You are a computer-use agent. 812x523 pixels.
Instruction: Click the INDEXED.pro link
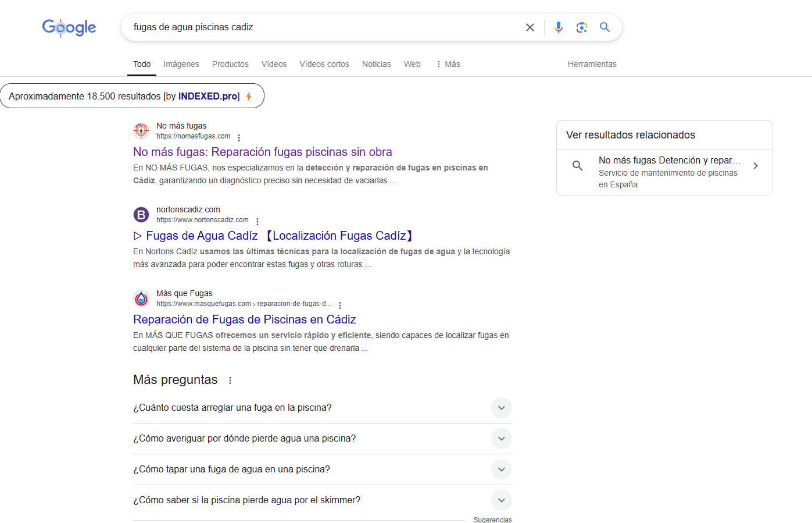pyautogui.click(x=208, y=96)
